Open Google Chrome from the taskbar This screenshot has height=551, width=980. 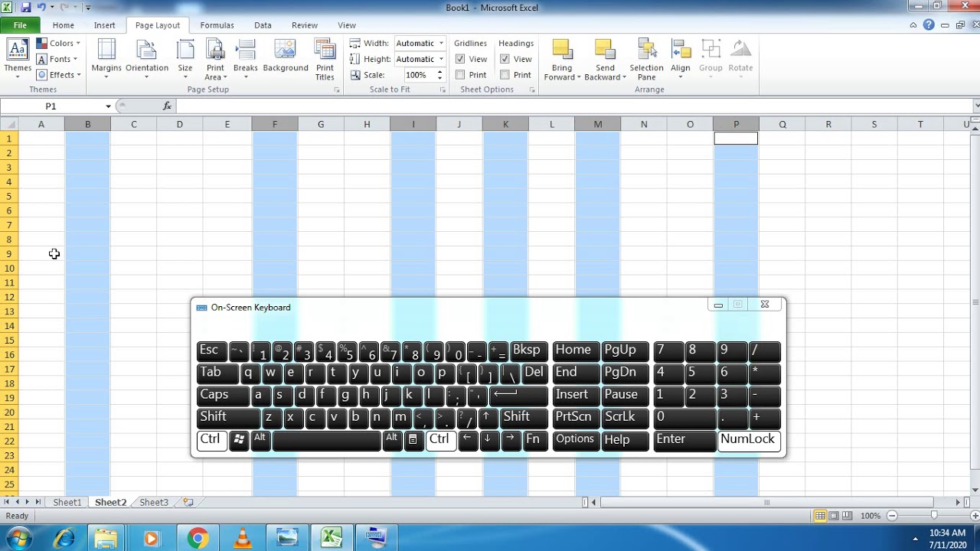198,539
